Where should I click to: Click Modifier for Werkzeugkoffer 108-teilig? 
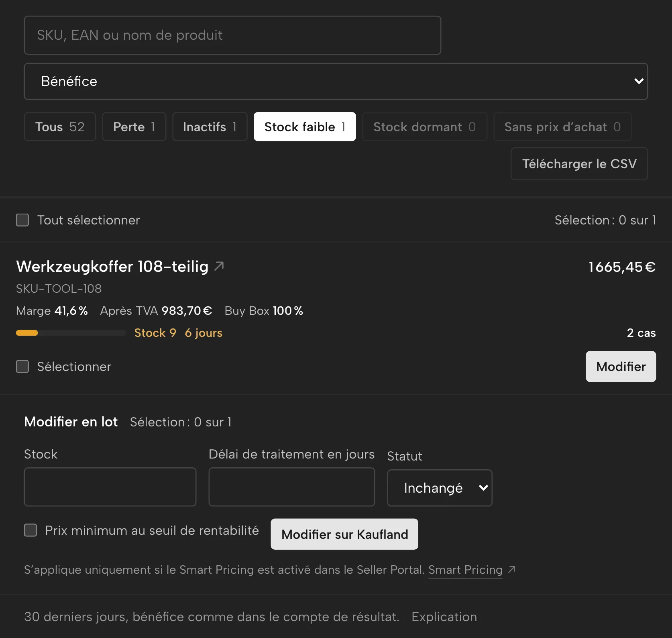(x=621, y=367)
